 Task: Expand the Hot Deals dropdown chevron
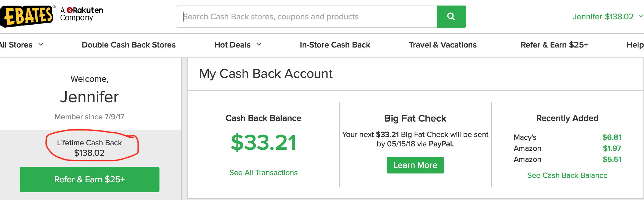(259, 44)
